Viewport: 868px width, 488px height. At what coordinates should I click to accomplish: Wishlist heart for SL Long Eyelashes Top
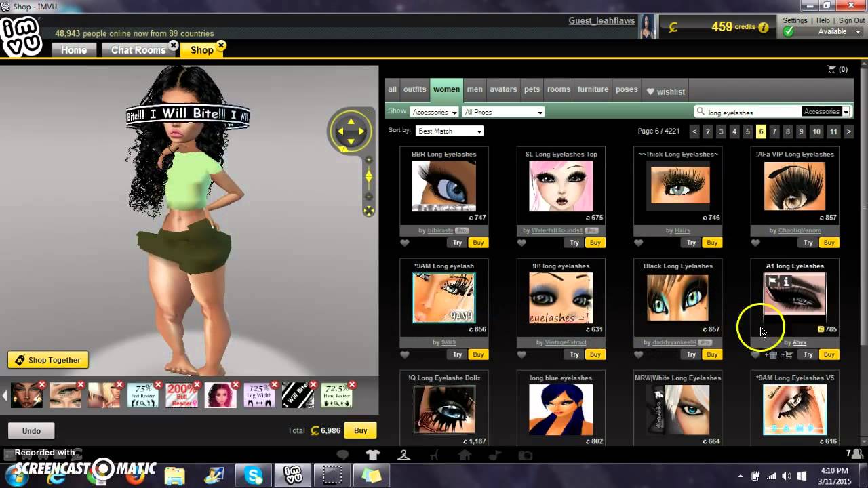tap(521, 243)
